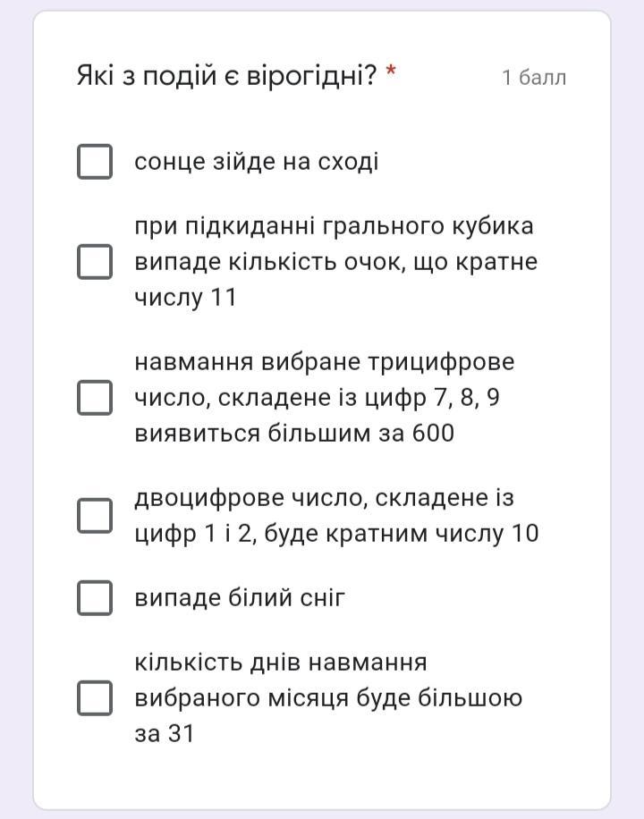Tick the checkbox for the кількість днів option

pyautogui.click(x=94, y=697)
